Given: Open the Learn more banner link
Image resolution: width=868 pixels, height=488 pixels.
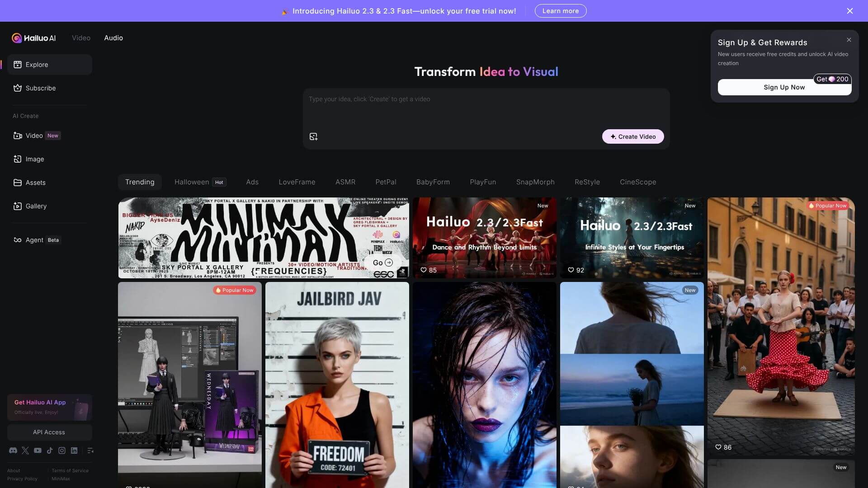Looking at the screenshot, I should pos(560,10).
